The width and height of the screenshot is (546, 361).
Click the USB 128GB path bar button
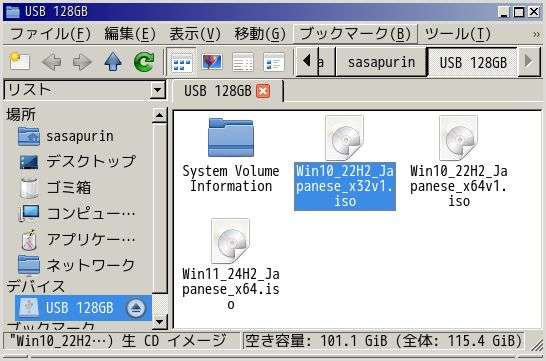(473, 62)
